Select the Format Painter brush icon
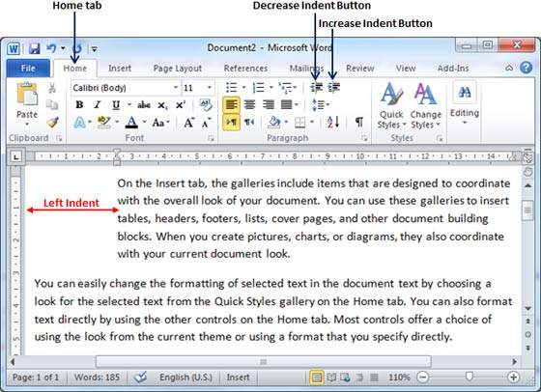This screenshot has height=392, width=541. tap(52, 122)
